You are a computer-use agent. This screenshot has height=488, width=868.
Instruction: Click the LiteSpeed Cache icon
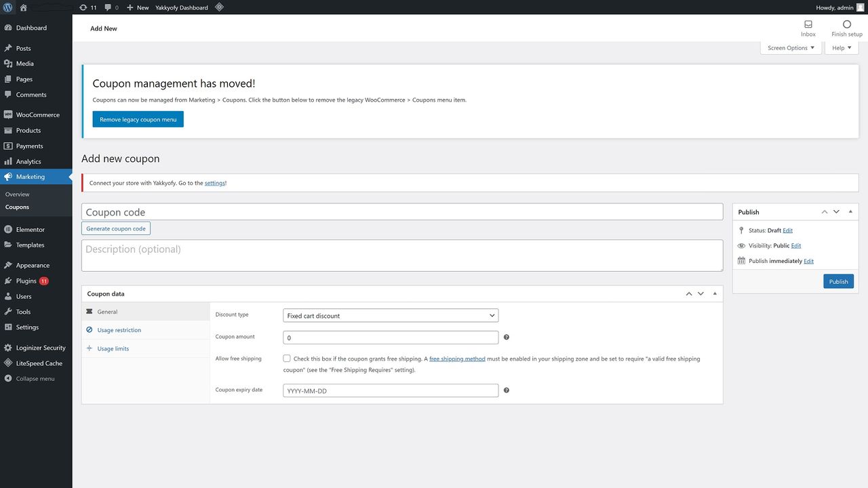[x=8, y=363]
